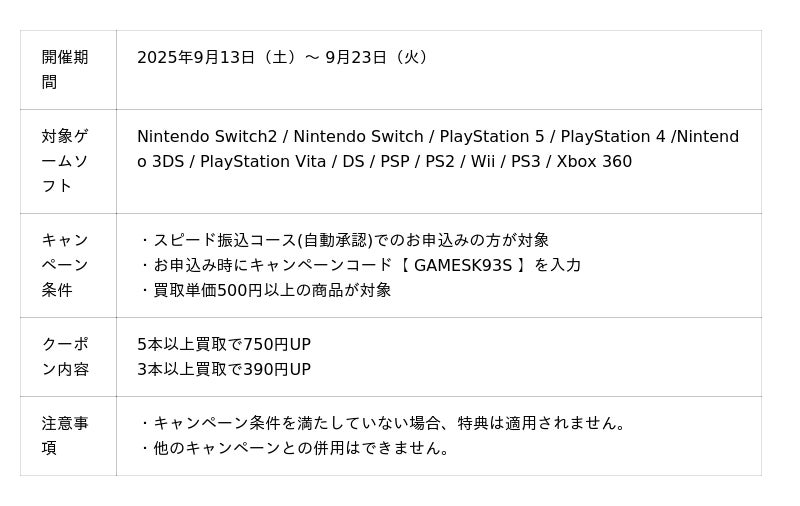Click the 開催期間 row header

coord(65,70)
